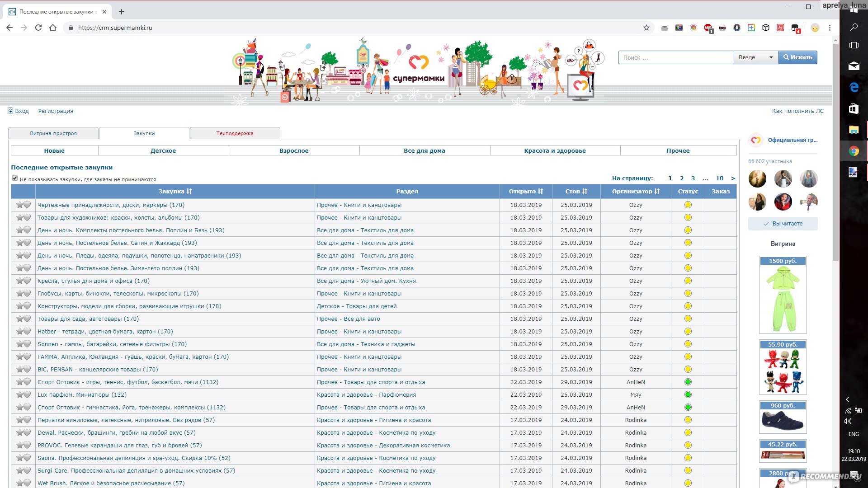Click the Искать search button

798,57
